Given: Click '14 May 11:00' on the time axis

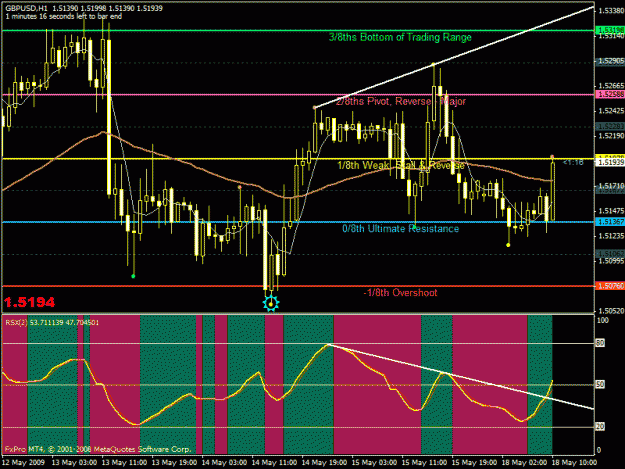Looking at the screenshot, I should pyautogui.click(x=274, y=463).
